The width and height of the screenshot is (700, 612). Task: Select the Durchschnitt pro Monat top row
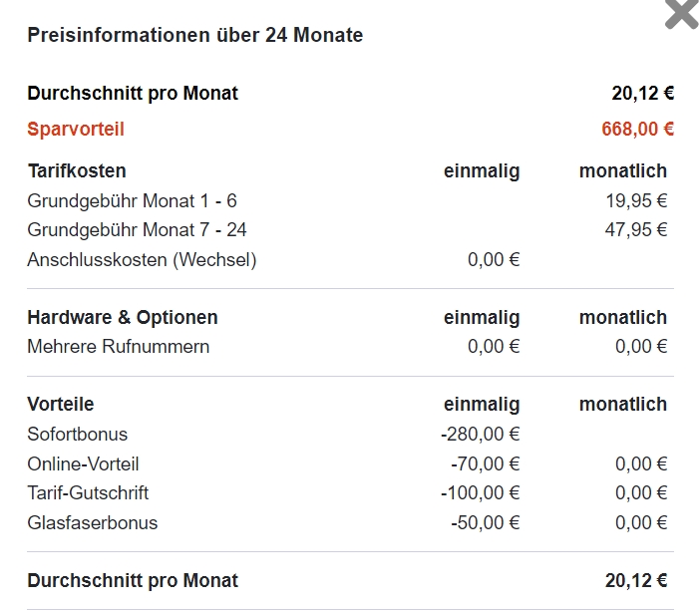click(x=350, y=93)
